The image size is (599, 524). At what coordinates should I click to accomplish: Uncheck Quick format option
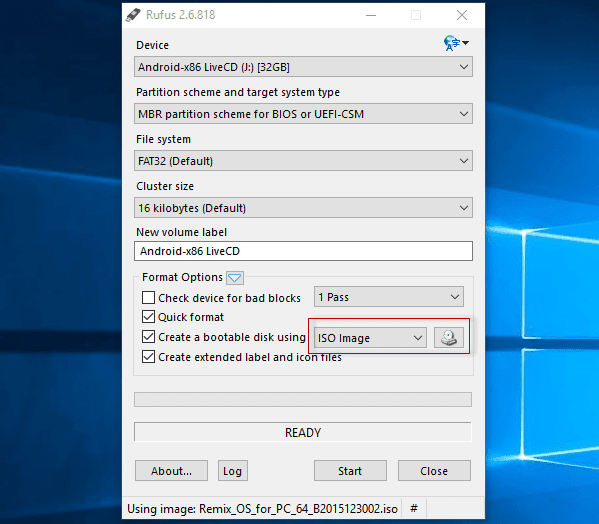tap(148, 317)
